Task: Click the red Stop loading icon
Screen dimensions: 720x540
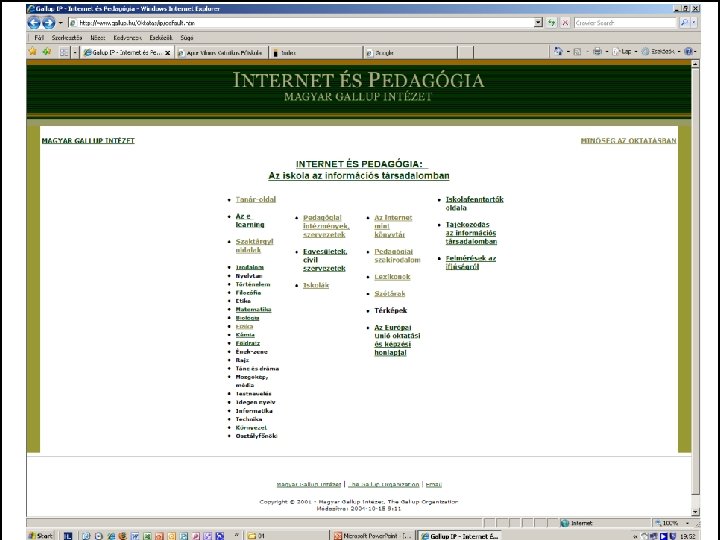Action: 565,22
